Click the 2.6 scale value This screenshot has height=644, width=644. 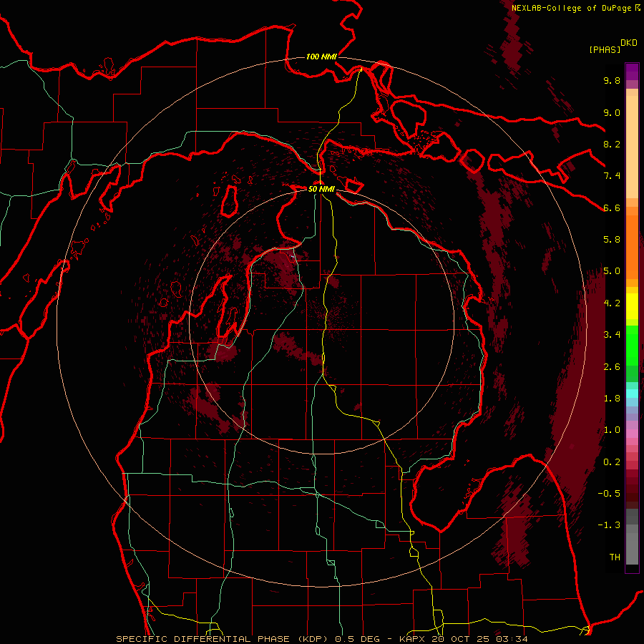612,367
